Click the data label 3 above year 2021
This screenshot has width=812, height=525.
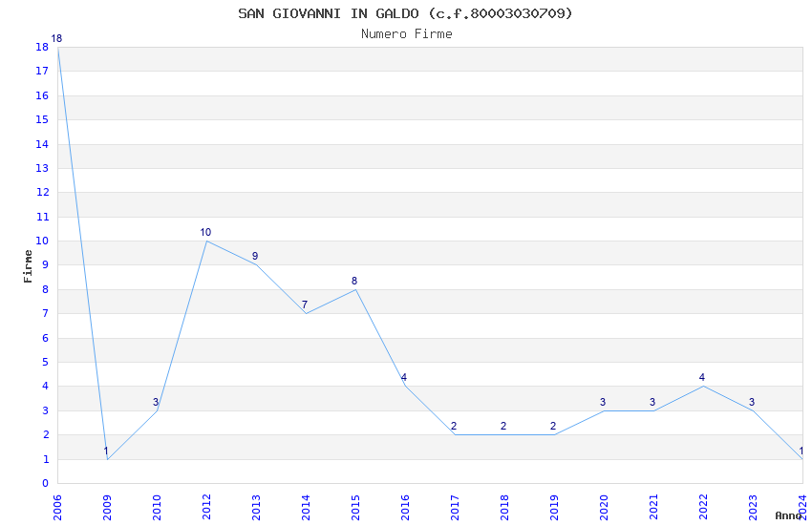click(x=652, y=402)
